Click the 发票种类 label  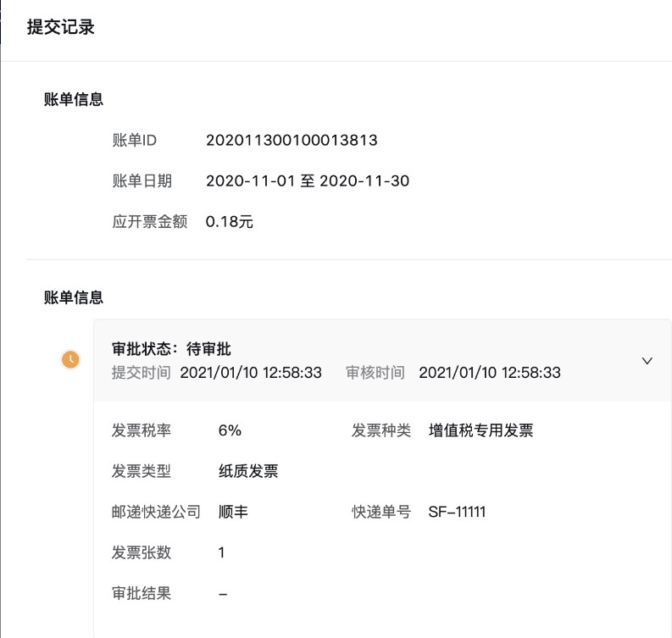381,430
